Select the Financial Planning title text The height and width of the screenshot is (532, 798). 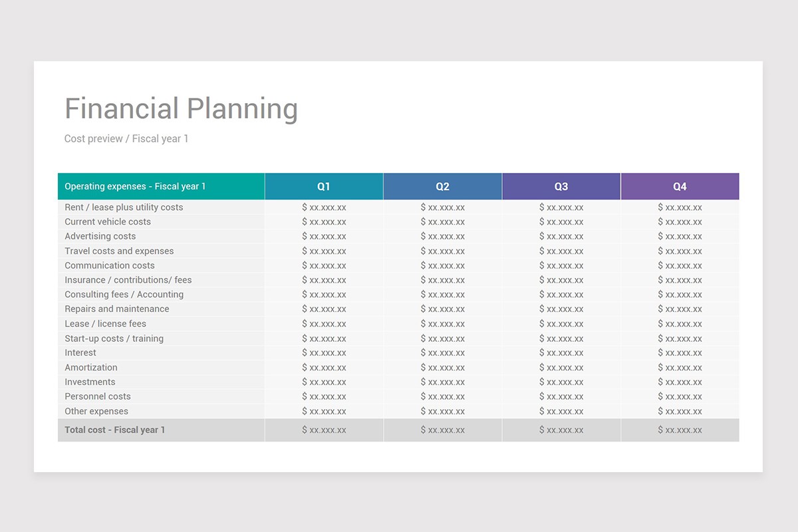pyautogui.click(x=181, y=108)
